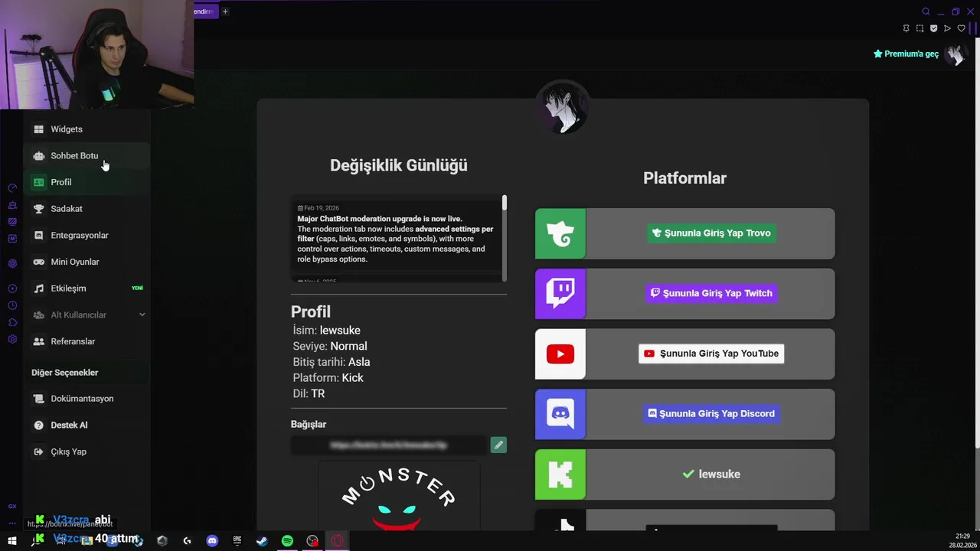Sign in with Discord button
The image size is (980, 551).
(711, 413)
